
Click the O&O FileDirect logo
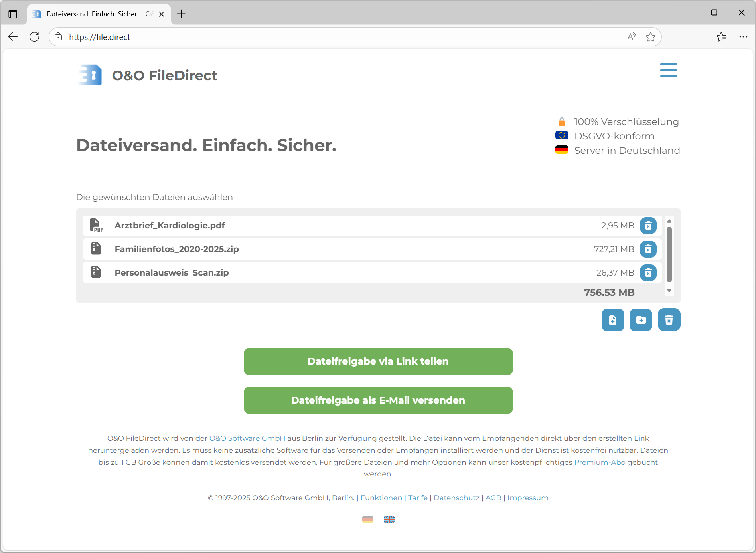[x=148, y=75]
